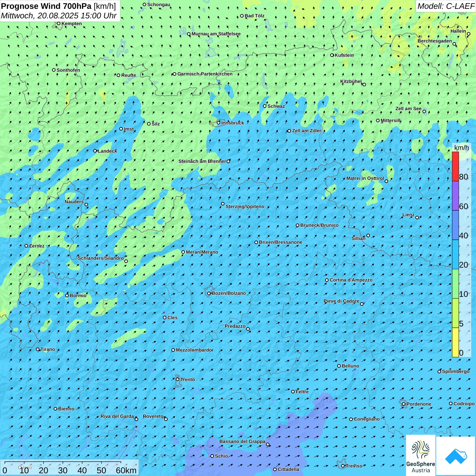Select the Kufstein city marker dot
This screenshot has height=476, width=476.
(332, 55)
